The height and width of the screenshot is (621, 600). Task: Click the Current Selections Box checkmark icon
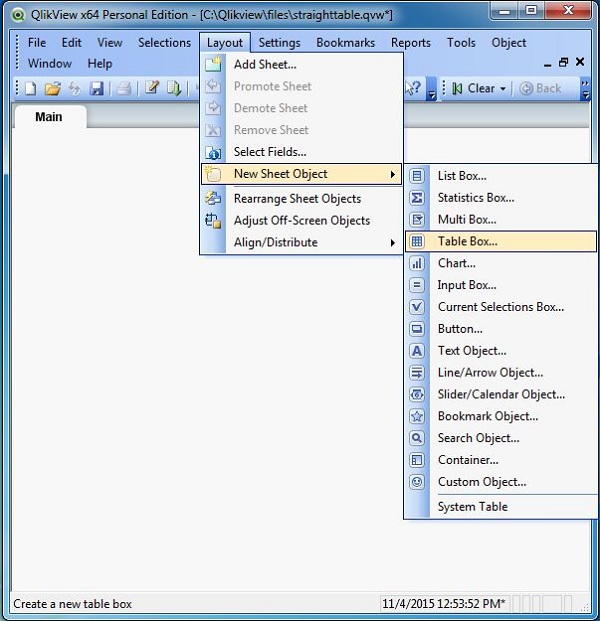pos(417,307)
